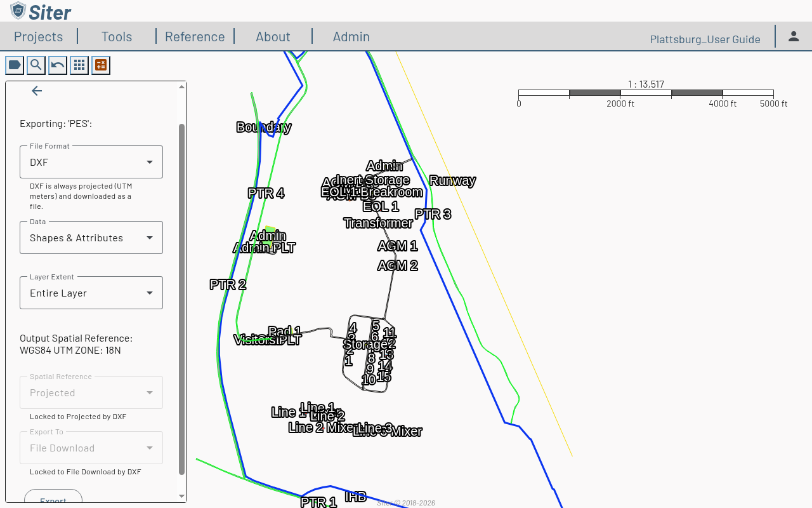
Task: Click the disabled Export To dropdown
Action: [91, 448]
